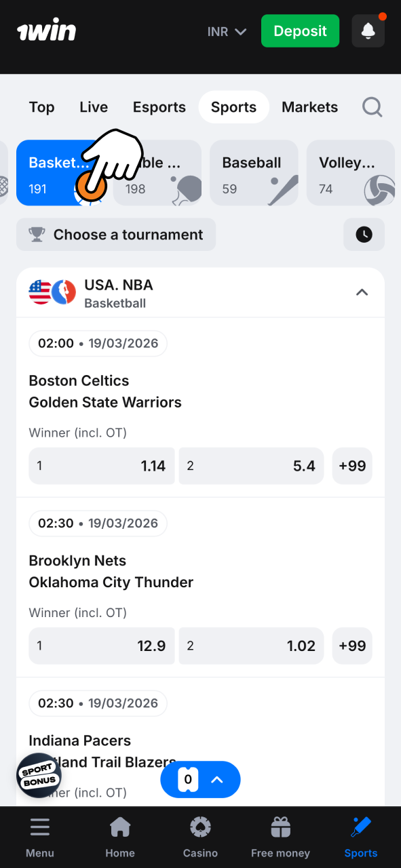Viewport: 401px width, 868px height.
Task: Select odds 1.14 for Boston Celtics
Action: 101,466
